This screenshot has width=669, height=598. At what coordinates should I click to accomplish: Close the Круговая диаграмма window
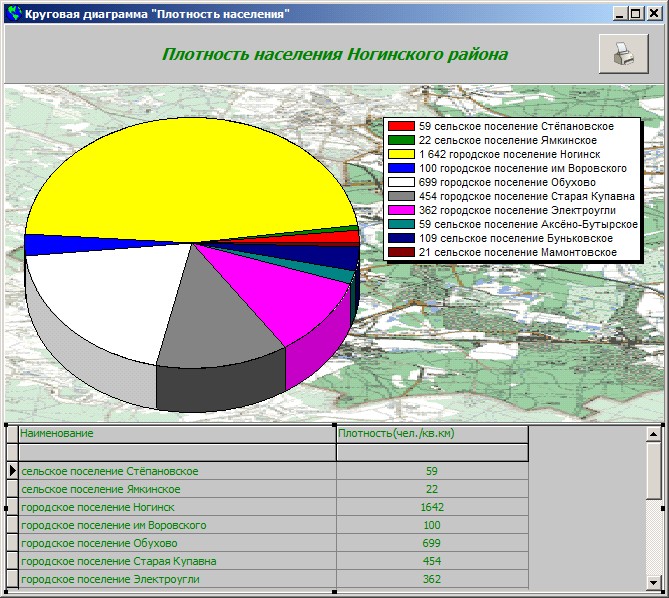653,13
